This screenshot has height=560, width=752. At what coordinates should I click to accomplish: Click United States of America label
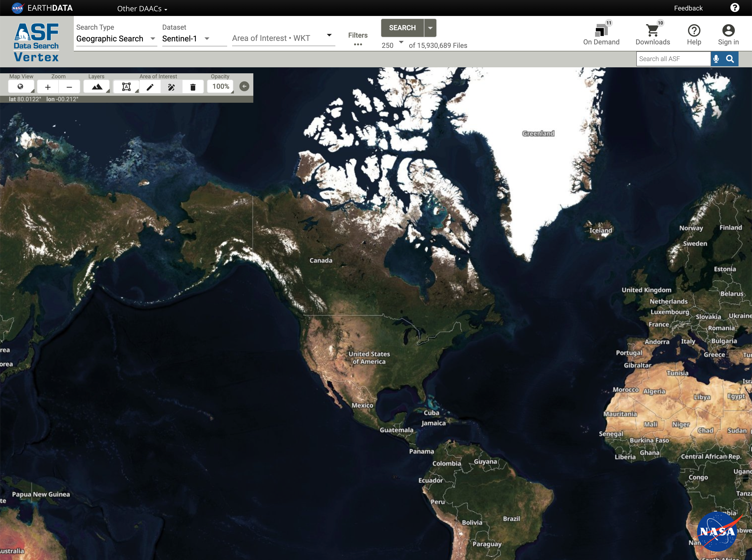[x=369, y=358]
